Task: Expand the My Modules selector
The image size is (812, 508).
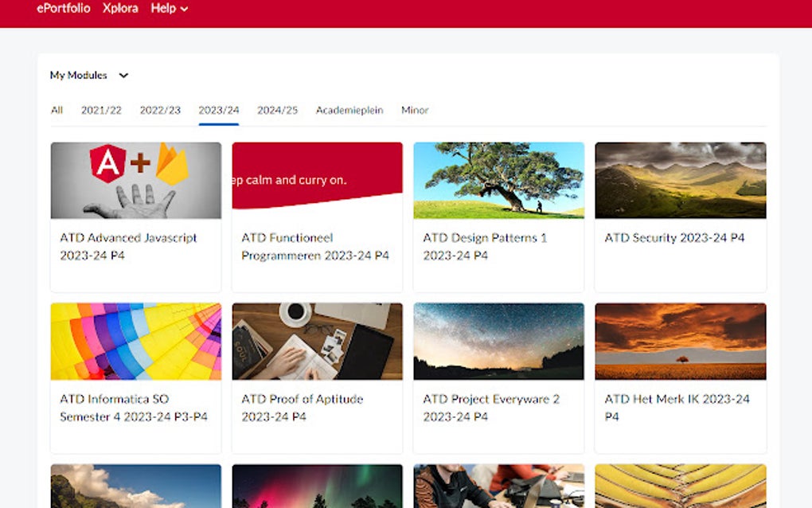Action: [x=90, y=75]
